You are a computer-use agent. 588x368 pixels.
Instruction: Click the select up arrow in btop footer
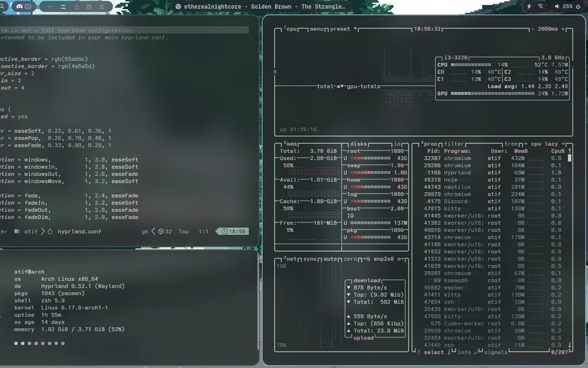(419, 352)
